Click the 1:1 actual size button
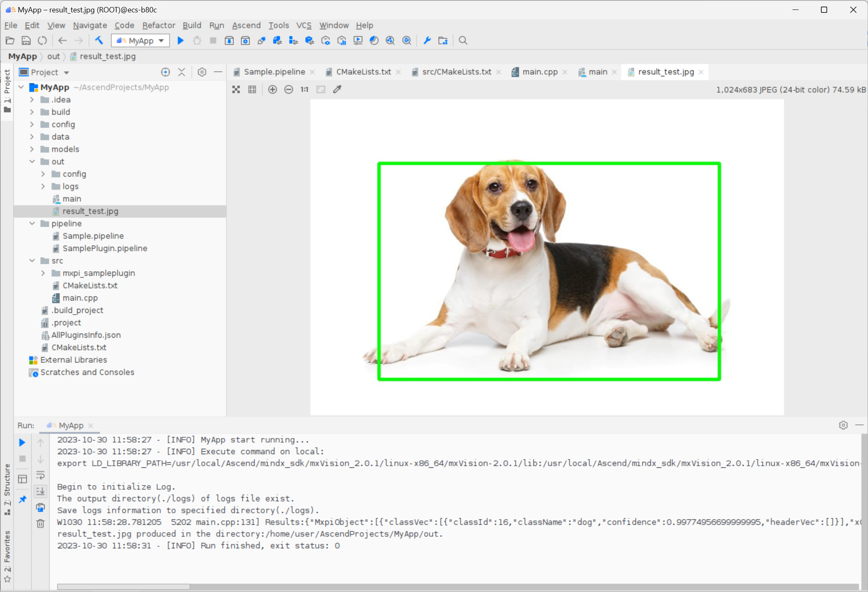The image size is (868, 592). 305,89
